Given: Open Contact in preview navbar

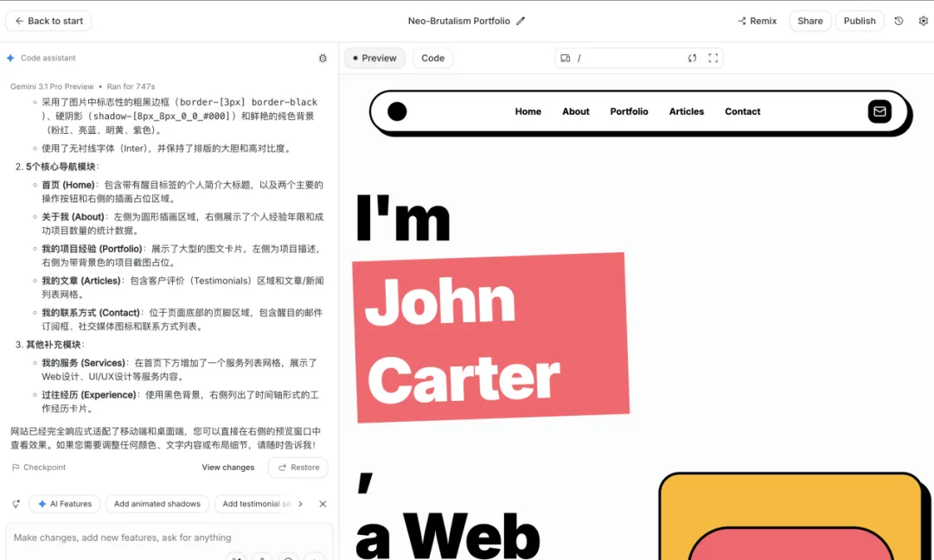Looking at the screenshot, I should click(743, 111).
